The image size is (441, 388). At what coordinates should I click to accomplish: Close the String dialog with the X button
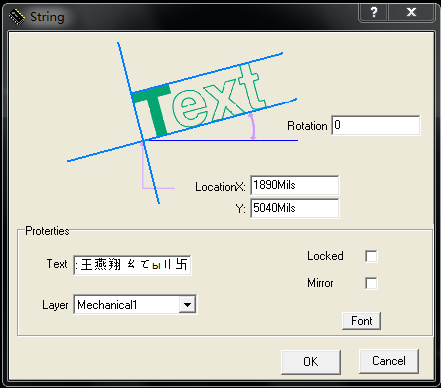coord(412,13)
